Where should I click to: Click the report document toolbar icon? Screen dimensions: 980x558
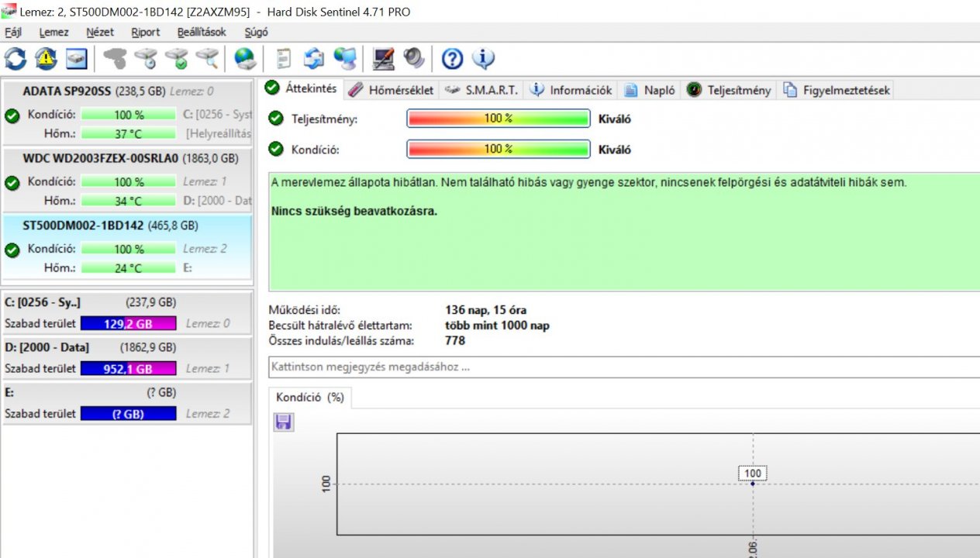[284, 58]
